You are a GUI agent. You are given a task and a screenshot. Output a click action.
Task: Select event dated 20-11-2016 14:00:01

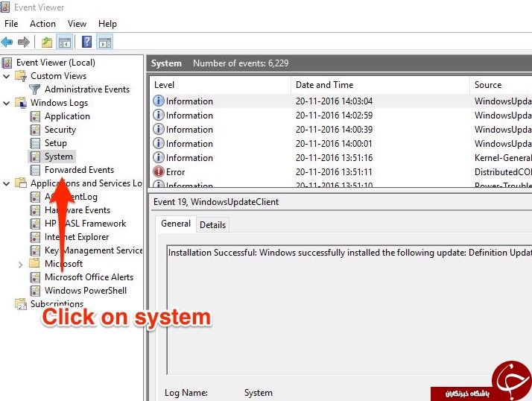coord(341,144)
